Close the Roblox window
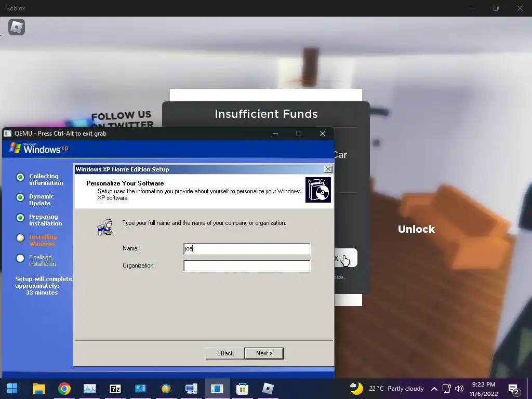Viewport: 532px width, 399px height. coord(520,8)
